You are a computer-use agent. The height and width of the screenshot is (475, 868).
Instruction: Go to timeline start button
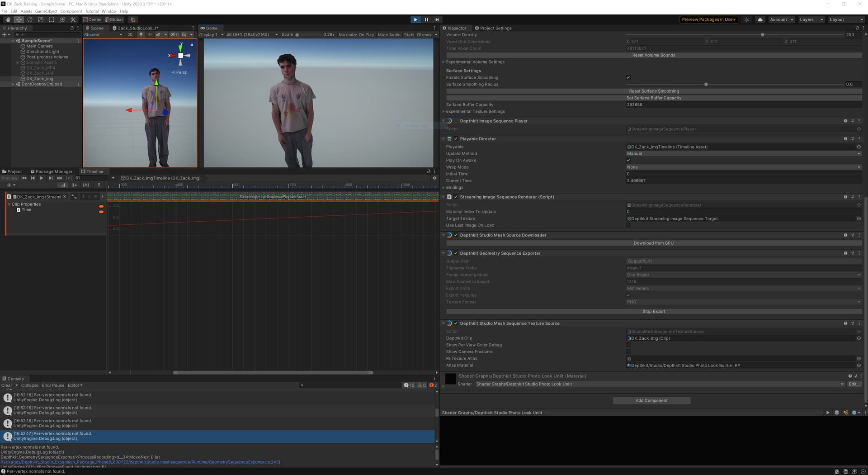click(24, 178)
